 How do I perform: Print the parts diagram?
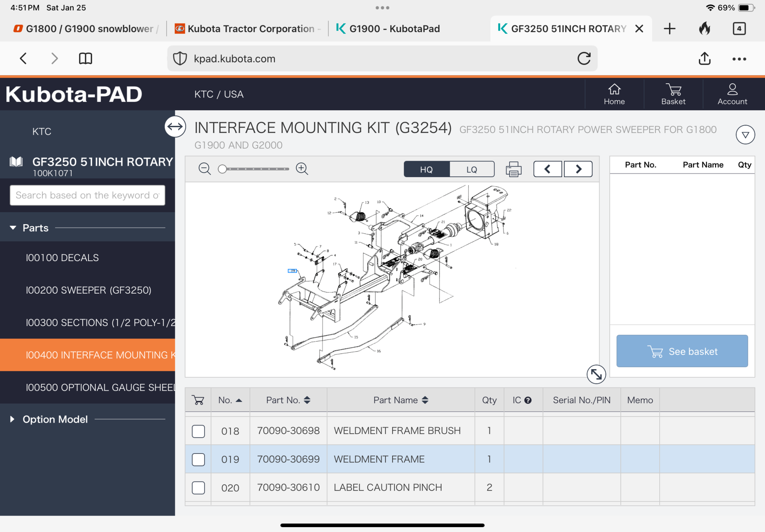[514, 169]
